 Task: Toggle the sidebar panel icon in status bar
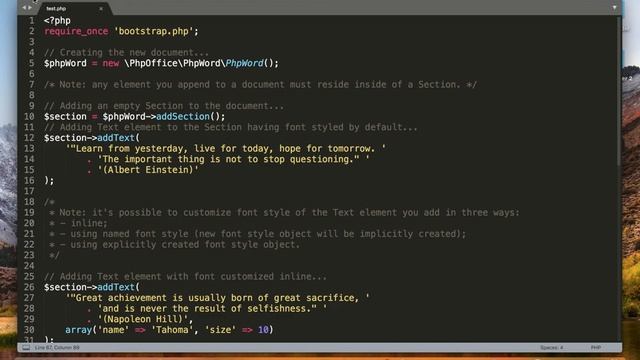[26, 347]
